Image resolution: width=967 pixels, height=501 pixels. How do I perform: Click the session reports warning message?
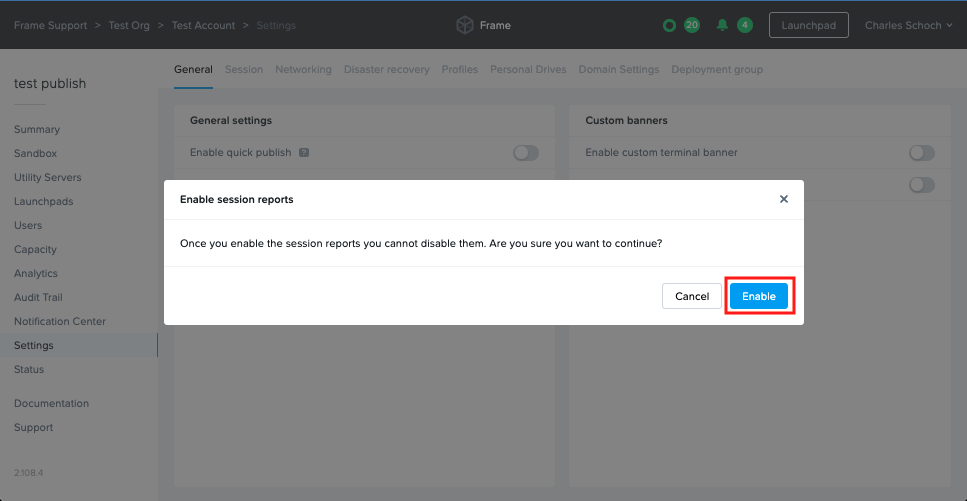[x=421, y=243]
